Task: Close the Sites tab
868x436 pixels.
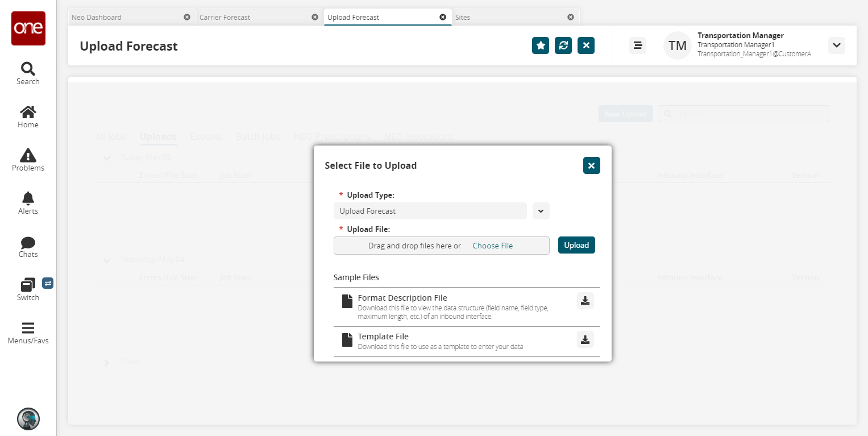Action: click(571, 17)
